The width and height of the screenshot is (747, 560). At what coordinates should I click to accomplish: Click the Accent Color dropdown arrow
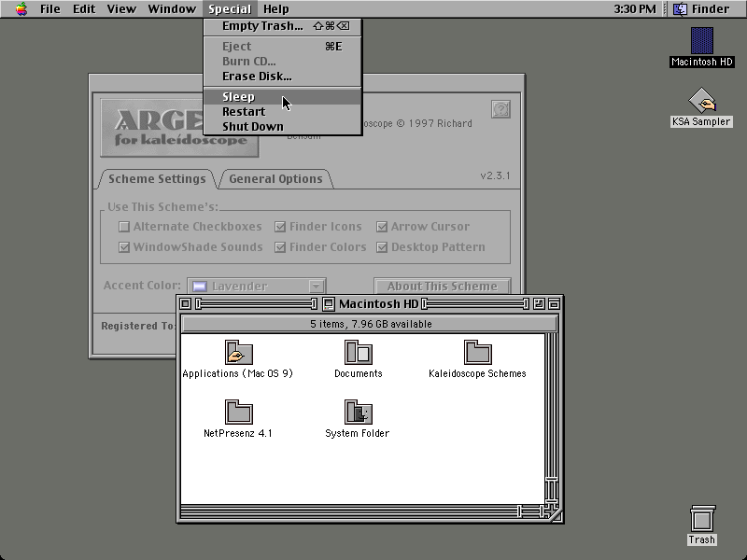(316, 287)
